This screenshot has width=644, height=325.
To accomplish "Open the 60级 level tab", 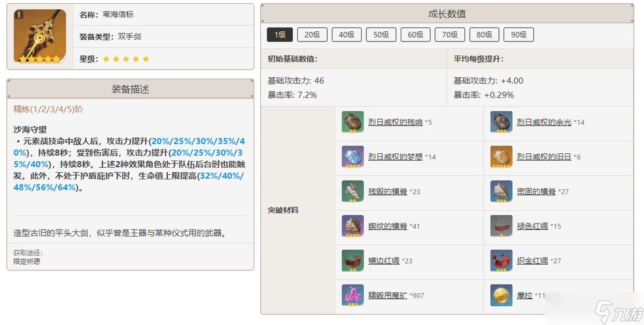I will point(416,35).
